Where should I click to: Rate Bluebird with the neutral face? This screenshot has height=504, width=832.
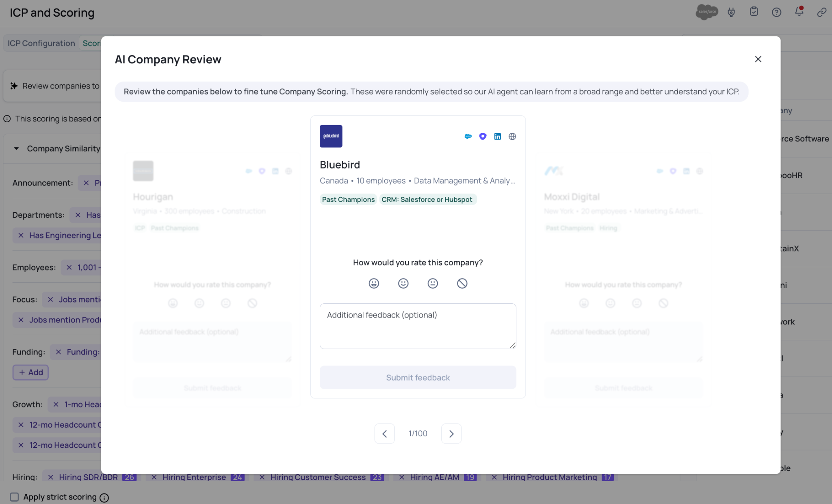pos(433,283)
